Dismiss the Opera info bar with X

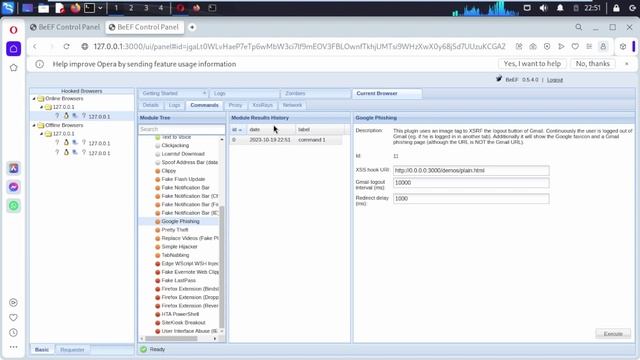click(x=627, y=64)
